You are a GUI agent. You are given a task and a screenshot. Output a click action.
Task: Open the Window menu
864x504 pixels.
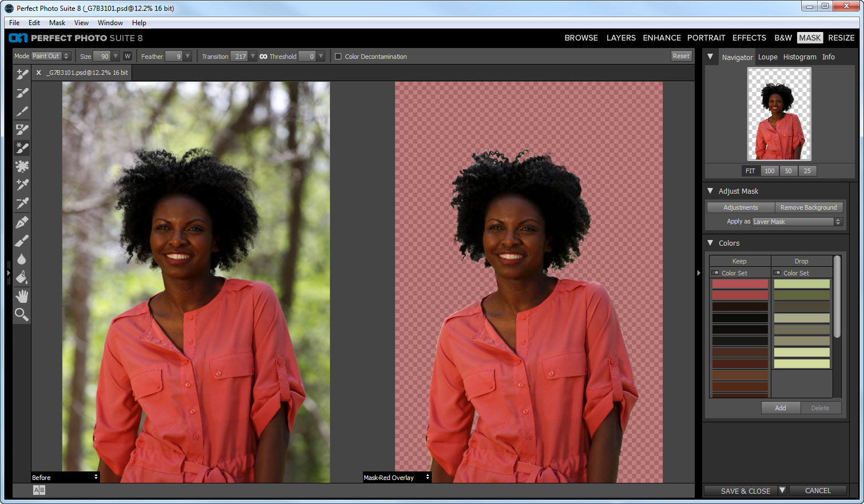[110, 23]
